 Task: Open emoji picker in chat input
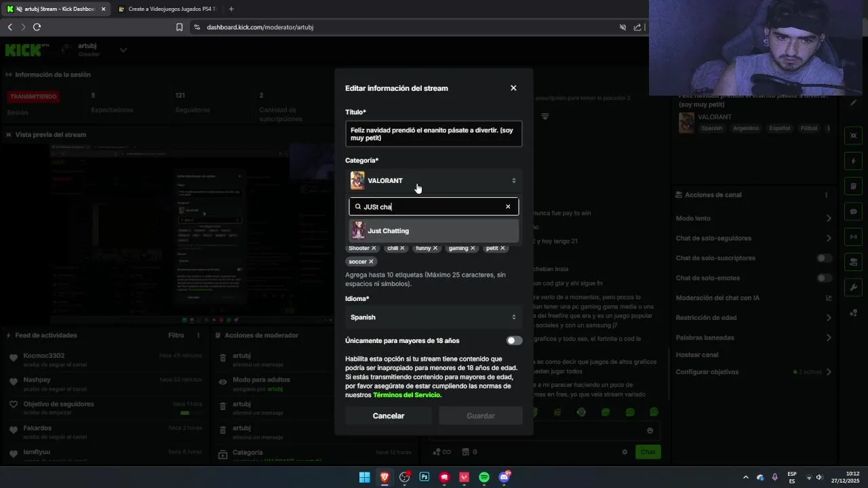(x=650, y=430)
